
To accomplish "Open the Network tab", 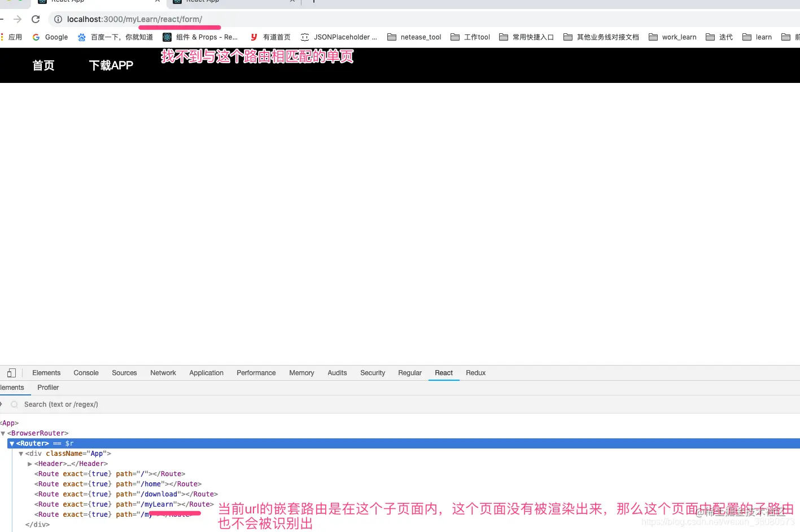I will pos(163,373).
